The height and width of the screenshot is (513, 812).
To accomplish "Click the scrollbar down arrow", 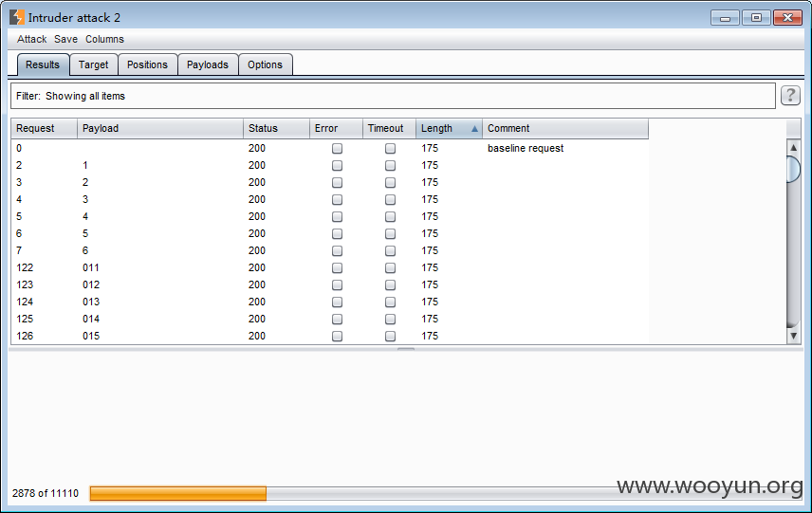I will [793, 336].
